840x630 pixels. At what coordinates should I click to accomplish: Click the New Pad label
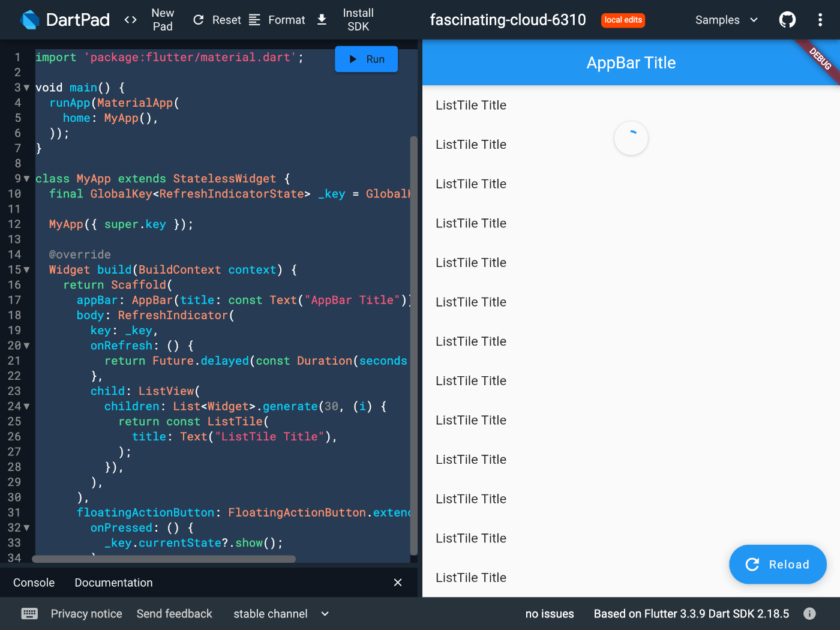pyautogui.click(x=163, y=20)
